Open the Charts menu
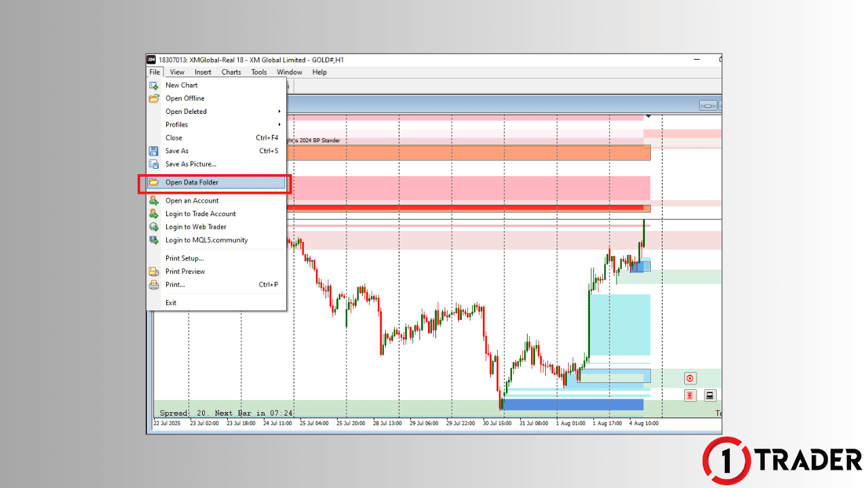Screen dimensions: 868x488 pos(231,72)
